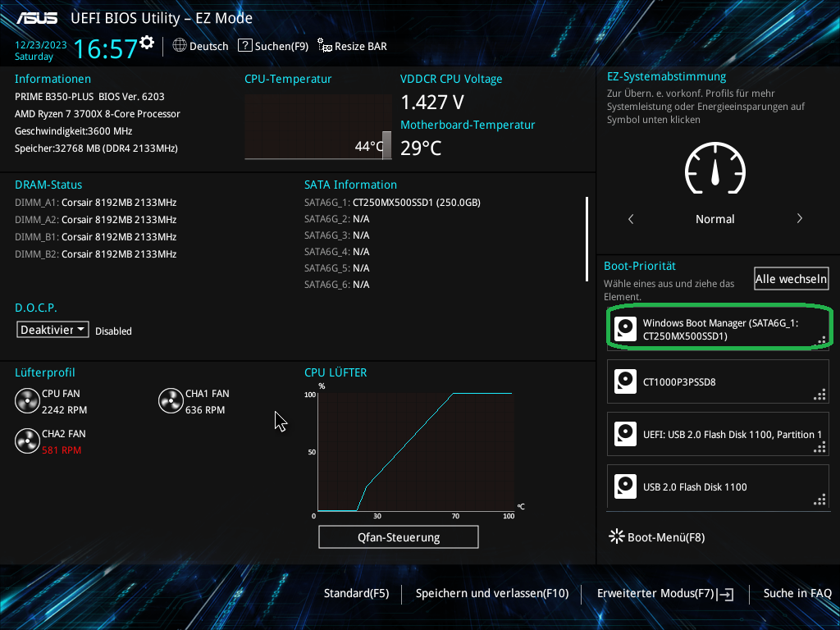
Task: Grab drag handle of USB 2.0 Flash Disk 1100
Action: (820, 501)
